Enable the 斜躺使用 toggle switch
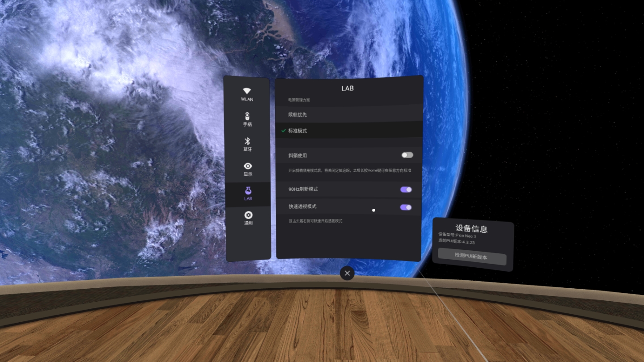644x362 pixels. click(407, 155)
